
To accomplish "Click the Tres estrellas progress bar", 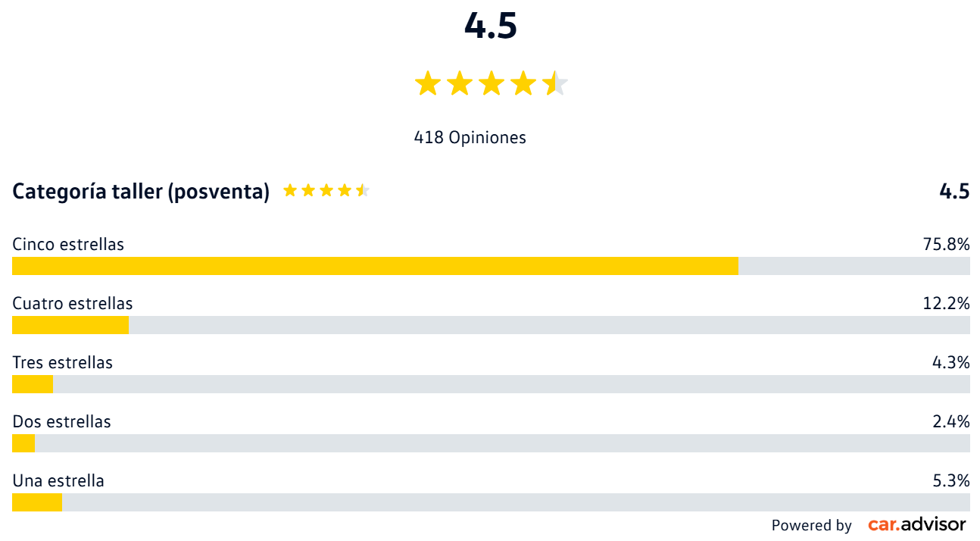I will coord(491,384).
